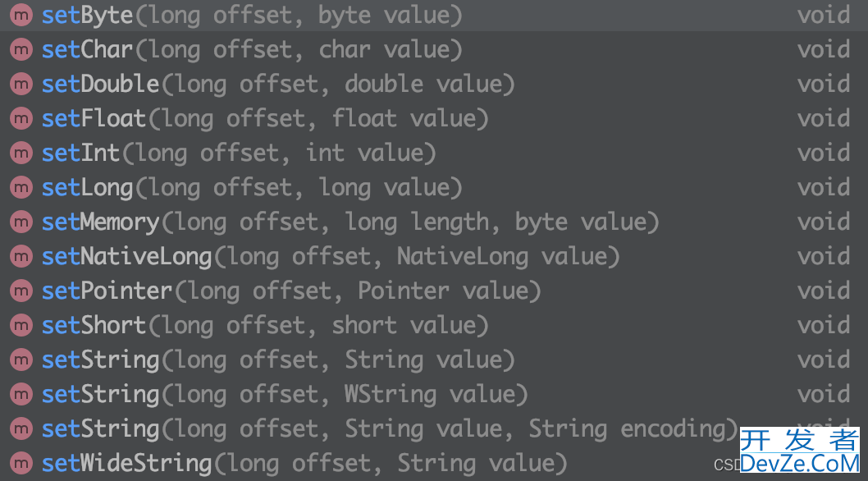Select setLong(long offset, long value) completion

434,188
